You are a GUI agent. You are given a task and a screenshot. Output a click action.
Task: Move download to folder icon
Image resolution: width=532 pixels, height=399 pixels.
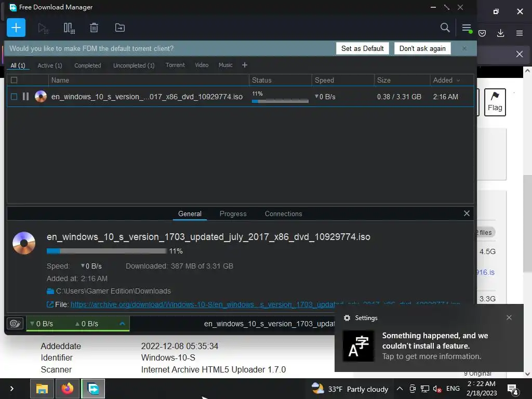pos(120,28)
